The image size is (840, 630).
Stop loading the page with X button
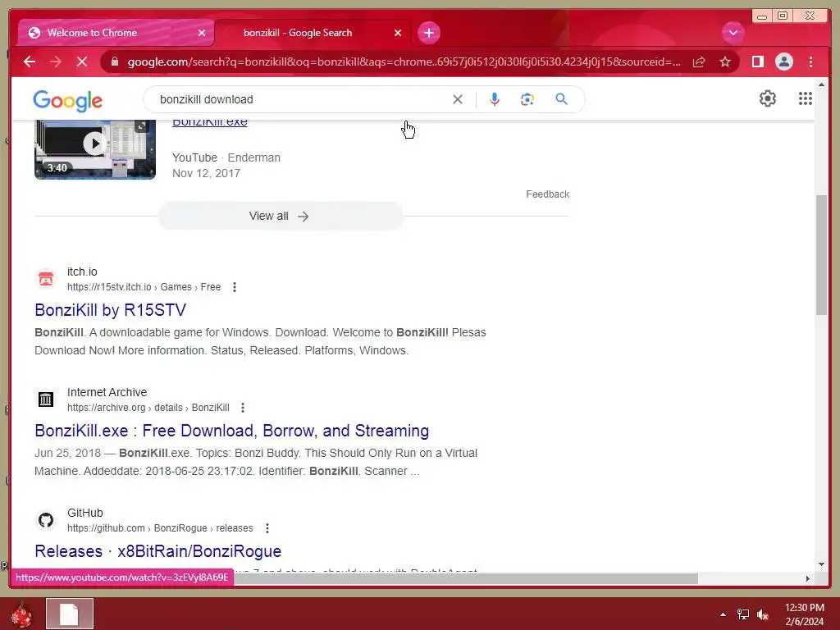point(82,62)
